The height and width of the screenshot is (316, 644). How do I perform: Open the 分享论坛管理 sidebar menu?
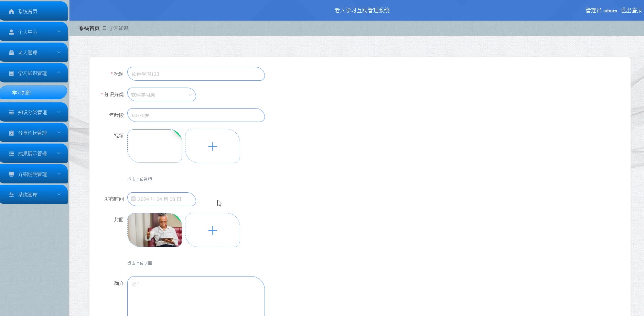coord(34,133)
